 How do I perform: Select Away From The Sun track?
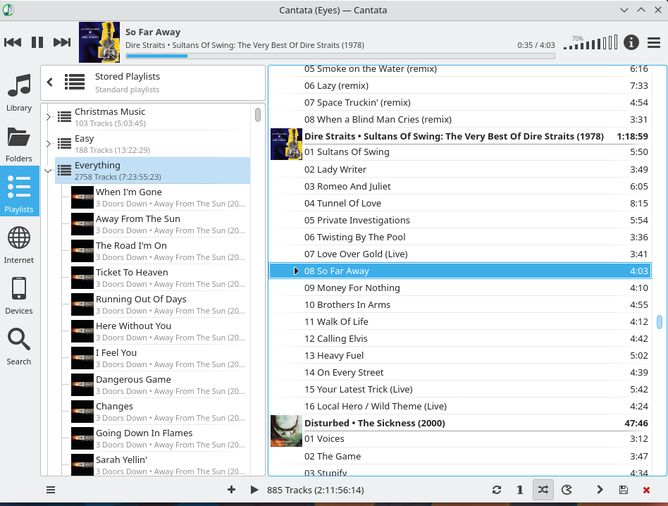(x=160, y=224)
